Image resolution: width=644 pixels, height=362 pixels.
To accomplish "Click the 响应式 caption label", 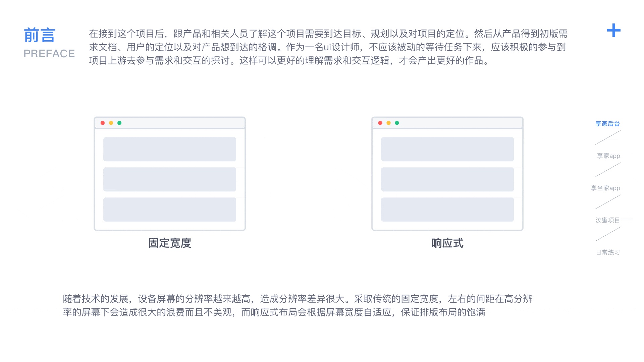I will pos(447,243).
